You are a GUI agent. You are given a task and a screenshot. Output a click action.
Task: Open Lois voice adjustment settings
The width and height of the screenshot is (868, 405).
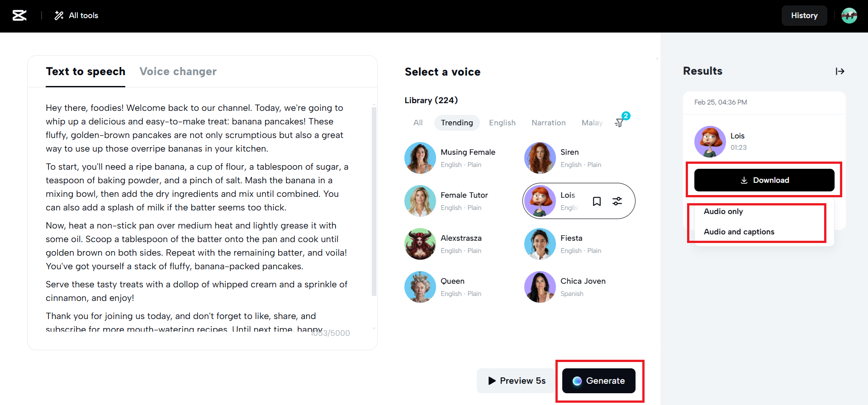[x=617, y=201]
